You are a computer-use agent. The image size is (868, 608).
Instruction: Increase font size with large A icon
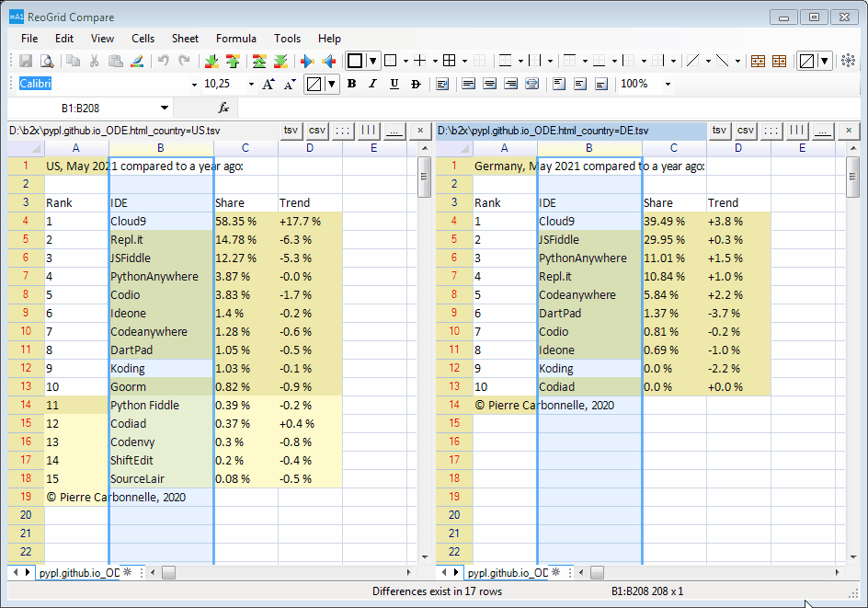point(268,85)
